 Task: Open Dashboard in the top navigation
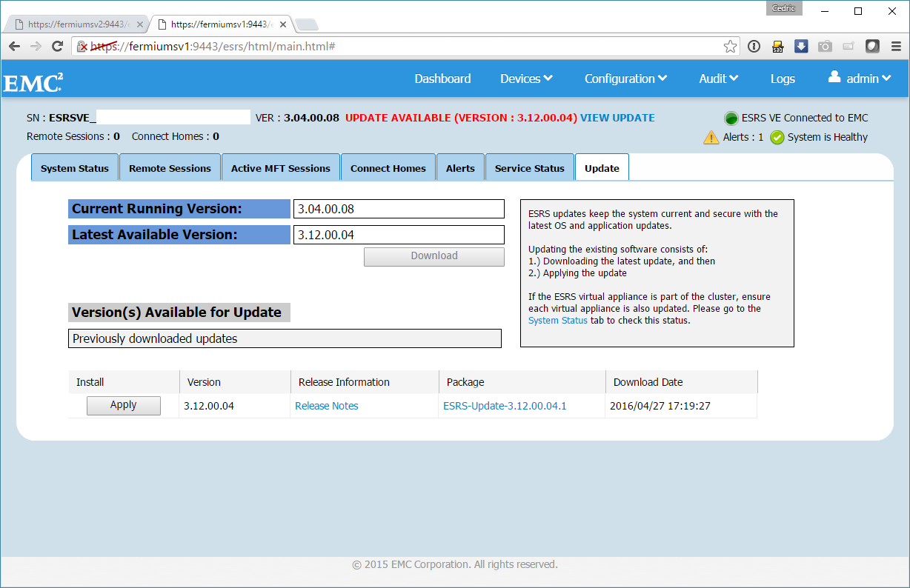click(442, 78)
